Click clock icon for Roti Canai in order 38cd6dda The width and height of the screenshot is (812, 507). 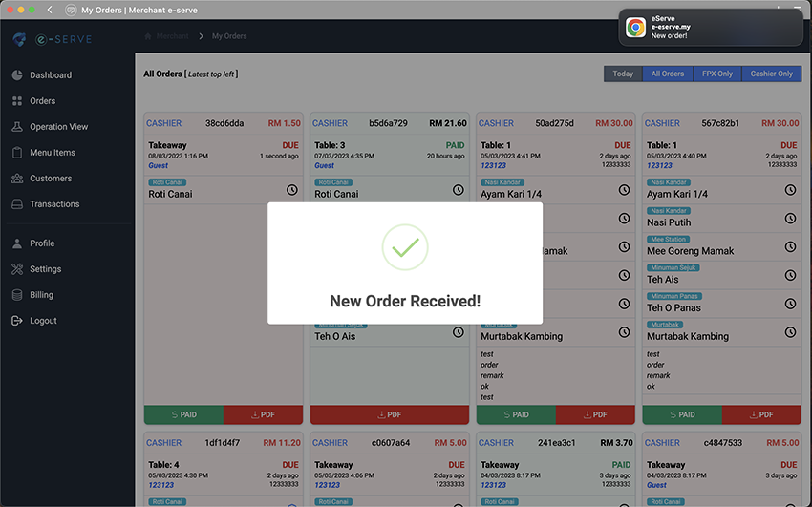(292, 190)
